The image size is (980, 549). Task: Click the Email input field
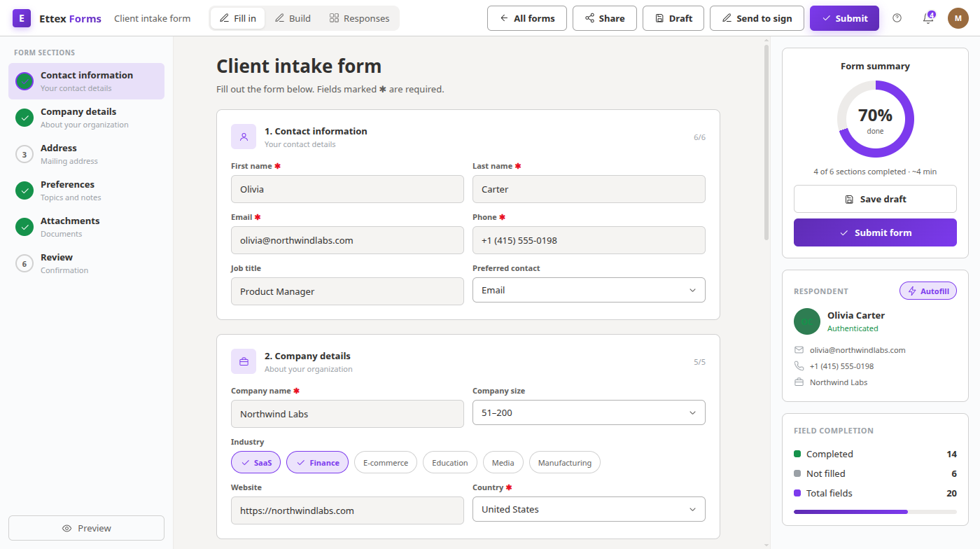(347, 240)
